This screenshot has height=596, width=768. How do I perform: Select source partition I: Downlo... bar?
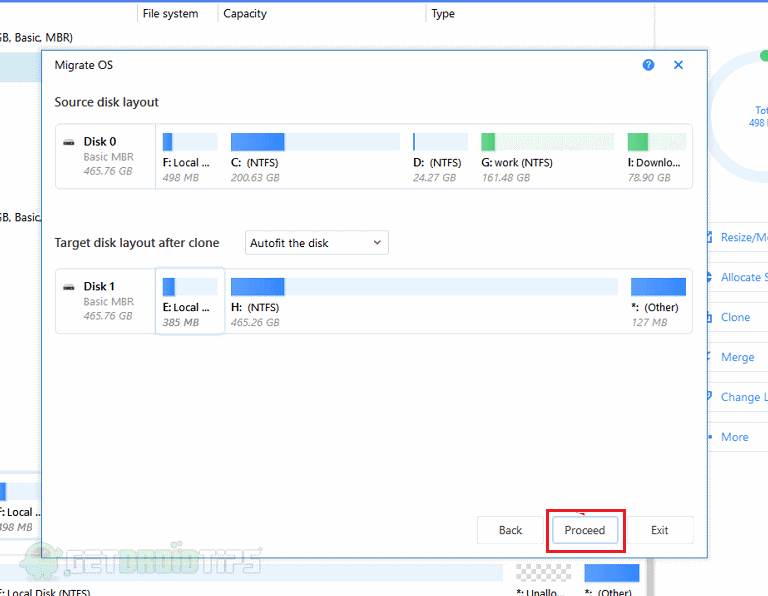click(656, 142)
